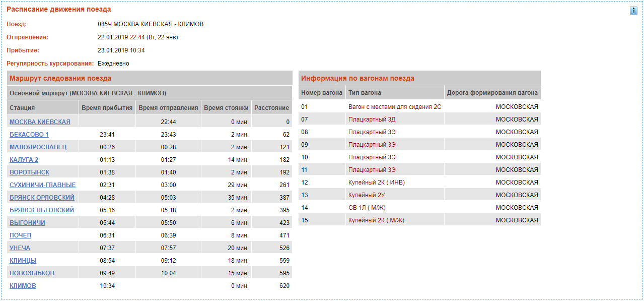Open the КАЛУГА 2 station link

(24, 160)
